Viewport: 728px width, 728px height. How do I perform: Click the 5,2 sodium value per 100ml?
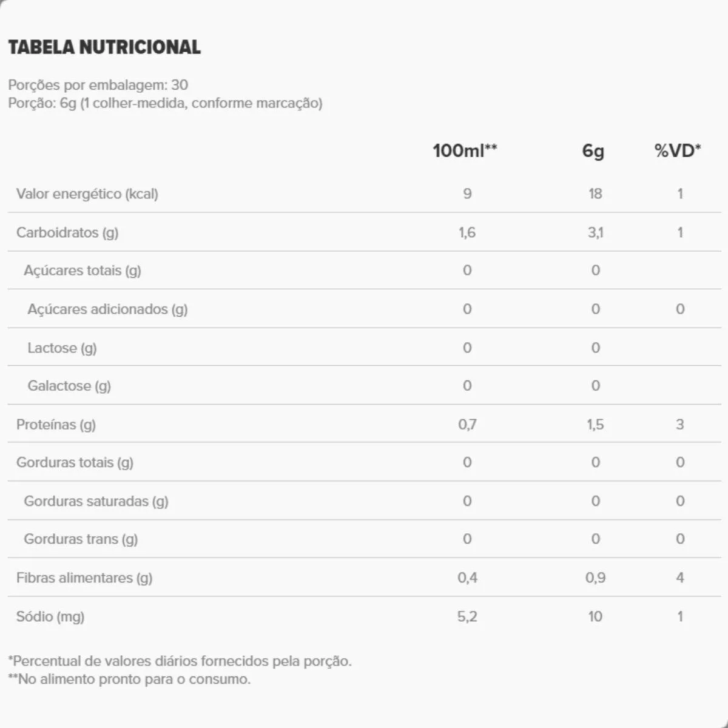[x=467, y=617]
